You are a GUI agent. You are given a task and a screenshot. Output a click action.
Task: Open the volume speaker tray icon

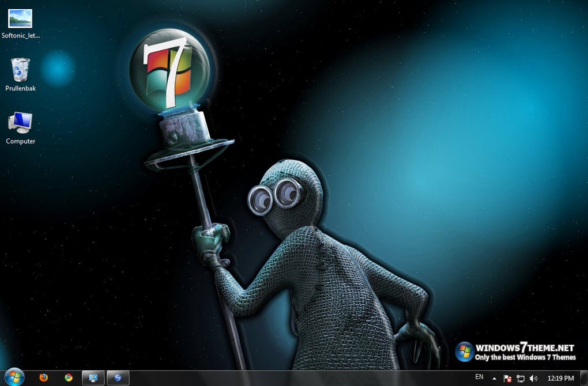(533, 379)
